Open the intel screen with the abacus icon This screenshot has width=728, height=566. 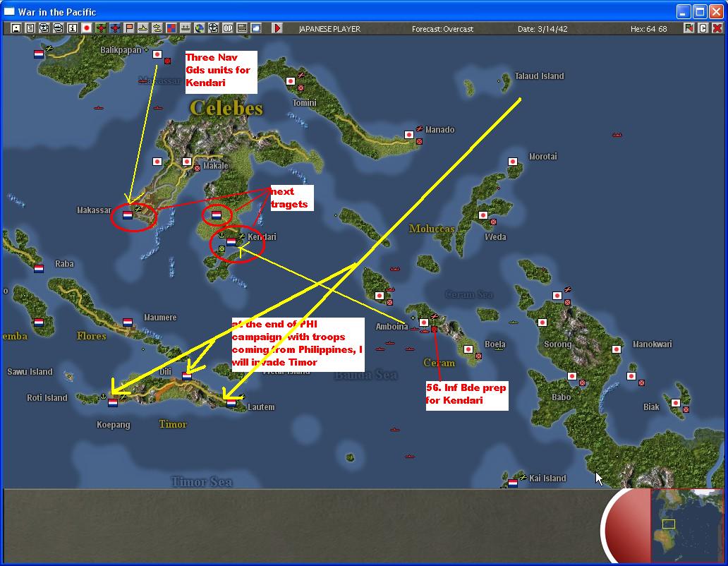(x=242, y=29)
